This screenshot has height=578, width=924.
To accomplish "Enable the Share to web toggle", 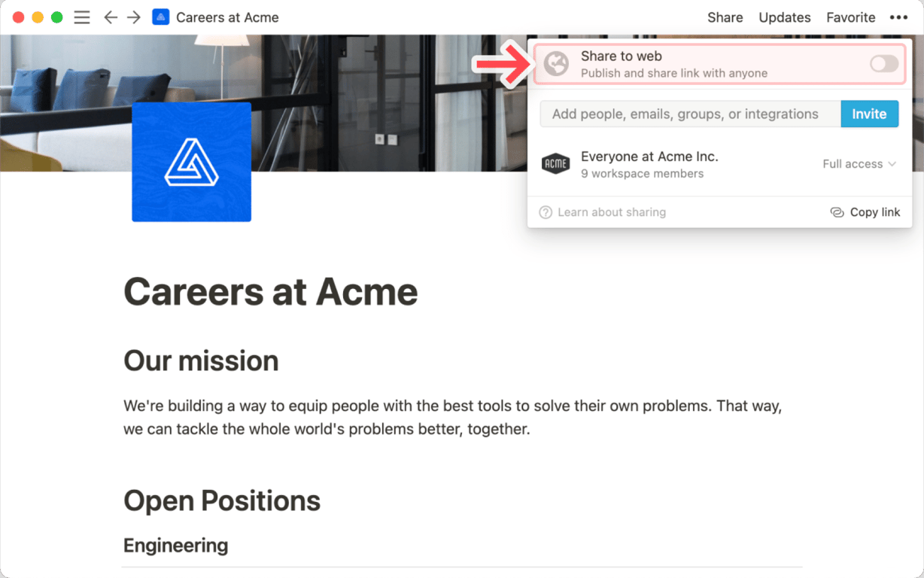I will [x=883, y=64].
